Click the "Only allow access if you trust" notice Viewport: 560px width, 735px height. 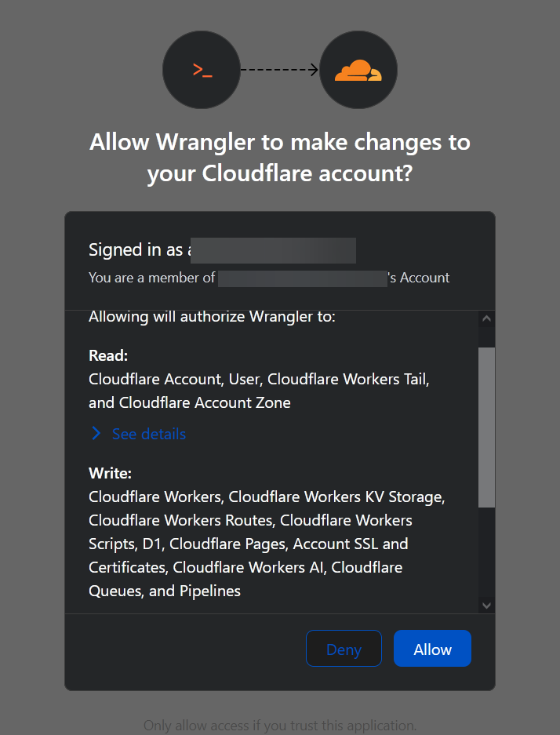tap(280, 725)
